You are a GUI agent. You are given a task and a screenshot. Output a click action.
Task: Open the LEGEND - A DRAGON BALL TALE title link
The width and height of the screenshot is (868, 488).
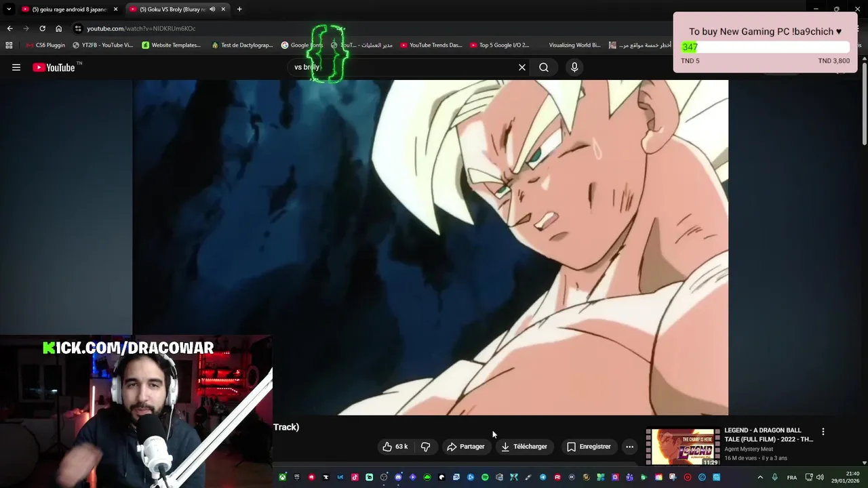coord(768,434)
